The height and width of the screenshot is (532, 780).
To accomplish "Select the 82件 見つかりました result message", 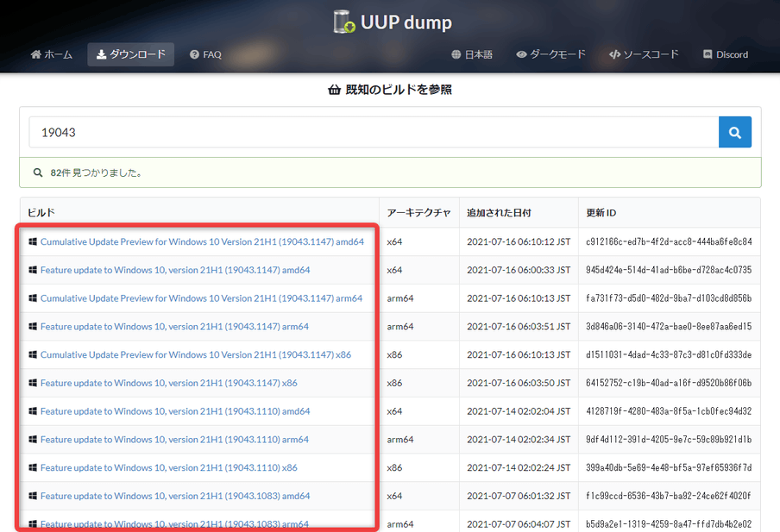I will (97, 172).
